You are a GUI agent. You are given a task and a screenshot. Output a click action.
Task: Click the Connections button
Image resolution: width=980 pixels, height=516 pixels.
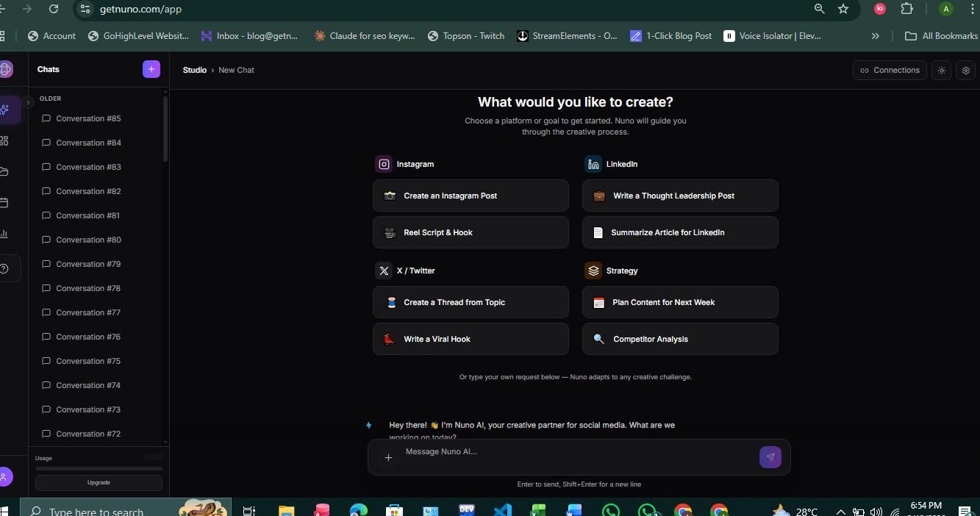pos(890,71)
